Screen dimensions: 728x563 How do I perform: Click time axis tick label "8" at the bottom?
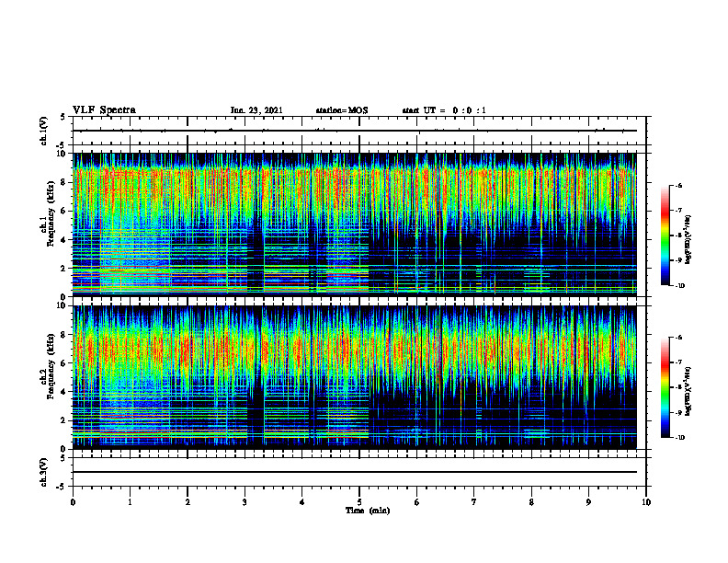[531, 502]
